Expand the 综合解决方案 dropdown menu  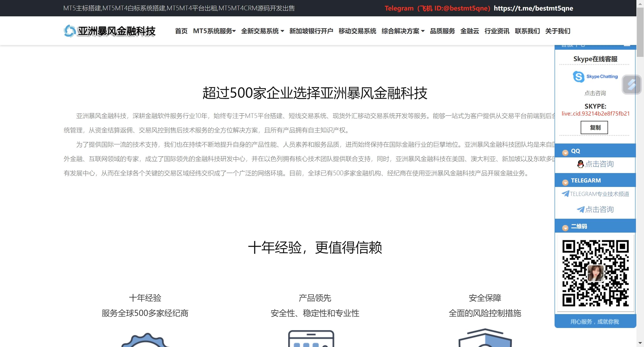click(403, 31)
